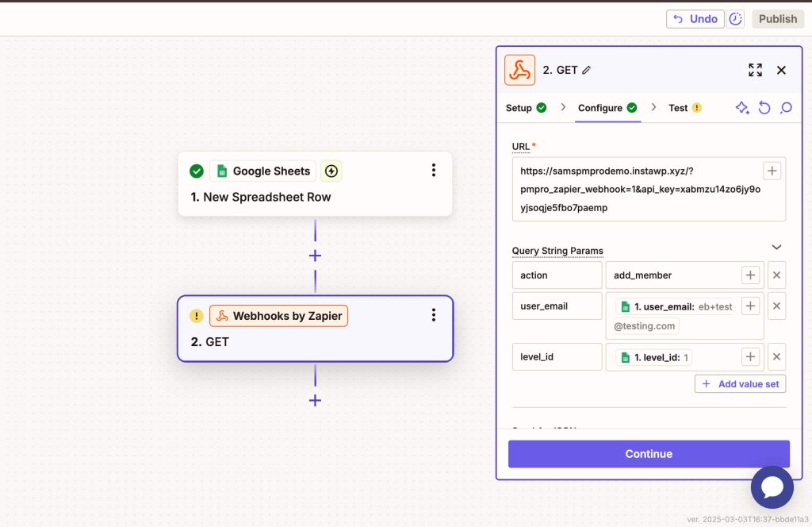This screenshot has width=812, height=527.
Task: Click the green success checkmark on step 1
Action: click(x=196, y=171)
